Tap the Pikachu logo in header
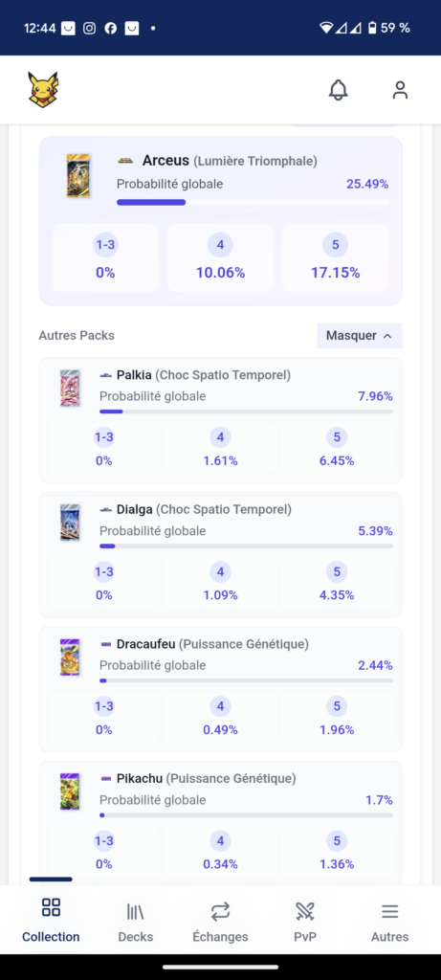The height and width of the screenshot is (980, 441). 43,90
